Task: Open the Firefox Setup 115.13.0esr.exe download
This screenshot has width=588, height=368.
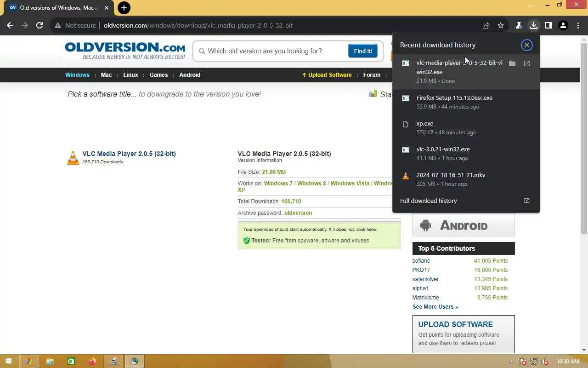Action: (x=466, y=102)
